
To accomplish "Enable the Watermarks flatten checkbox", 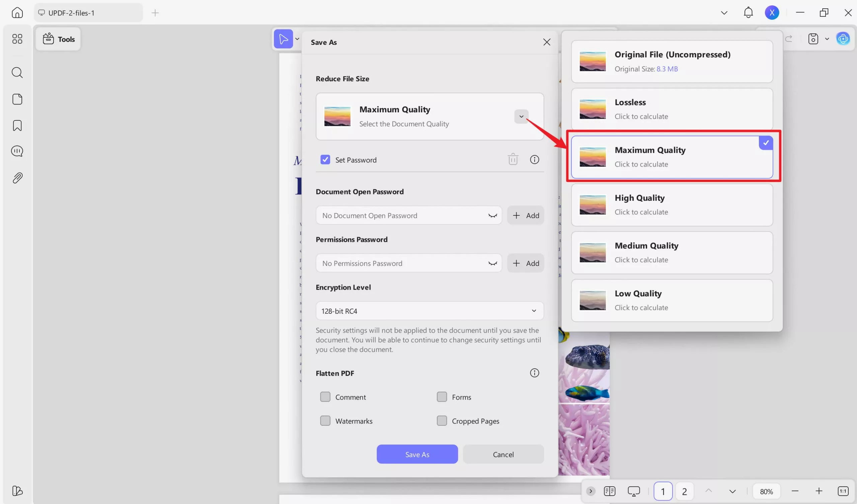I will click(x=325, y=421).
